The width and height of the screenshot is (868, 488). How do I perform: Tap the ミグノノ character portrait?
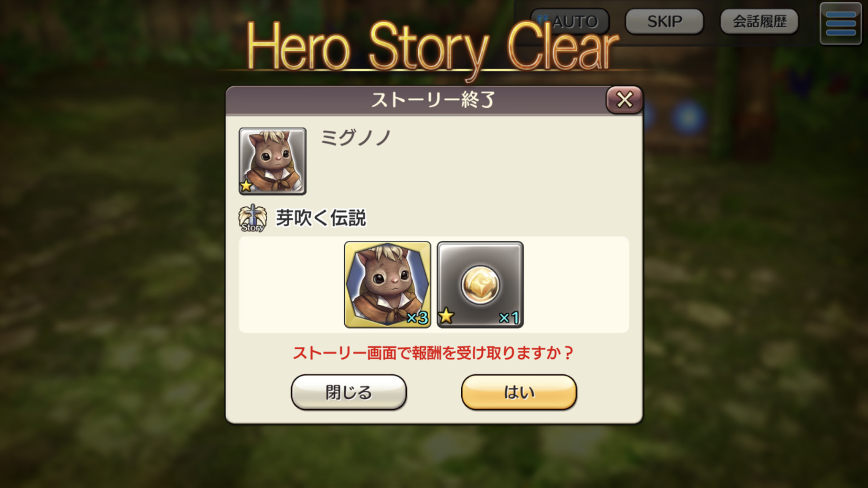point(273,161)
